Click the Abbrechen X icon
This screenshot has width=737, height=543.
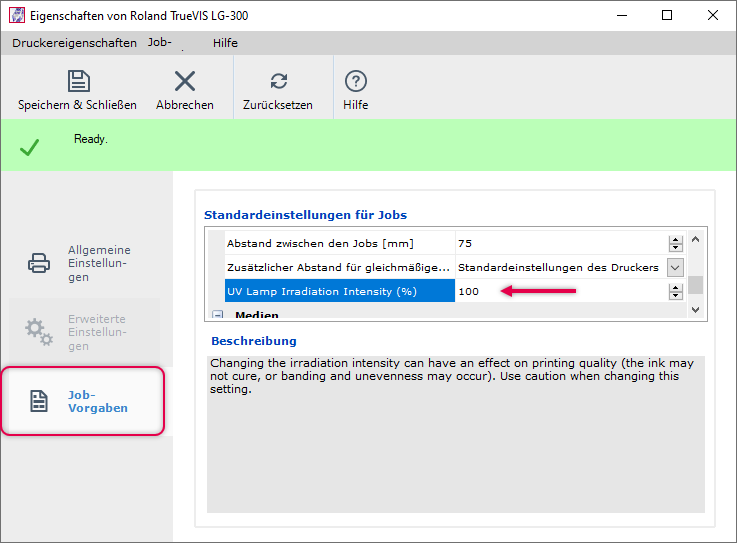tap(185, 81)
